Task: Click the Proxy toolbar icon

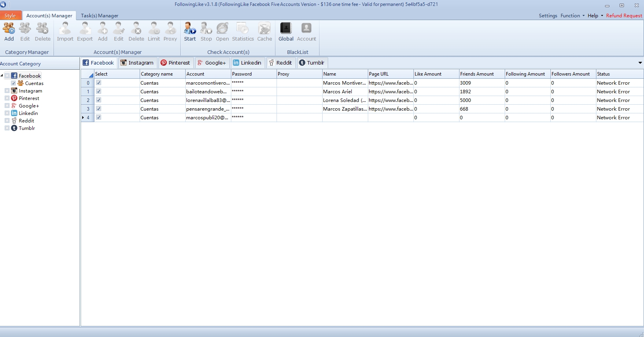Action: click(x=170, y=32)
